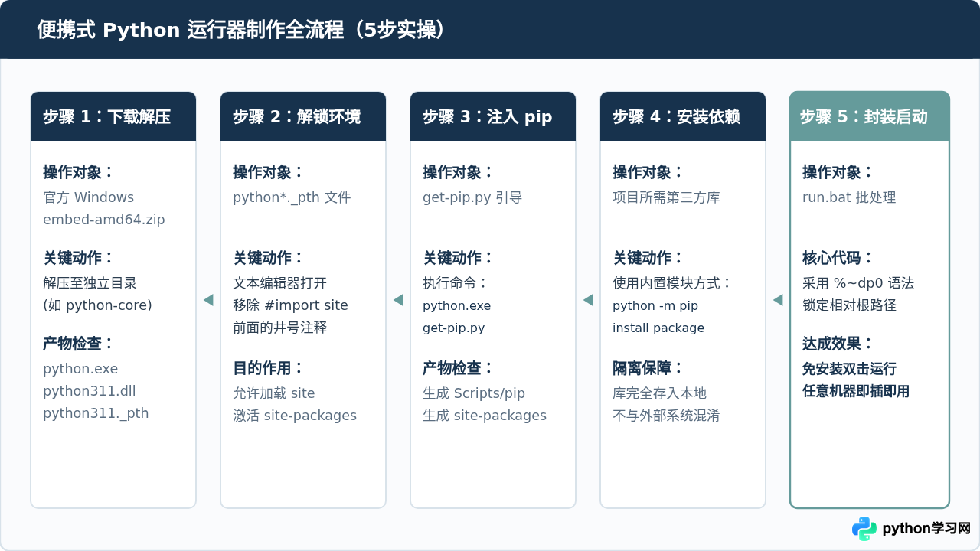Click the file name "python311._pth"

96,413
